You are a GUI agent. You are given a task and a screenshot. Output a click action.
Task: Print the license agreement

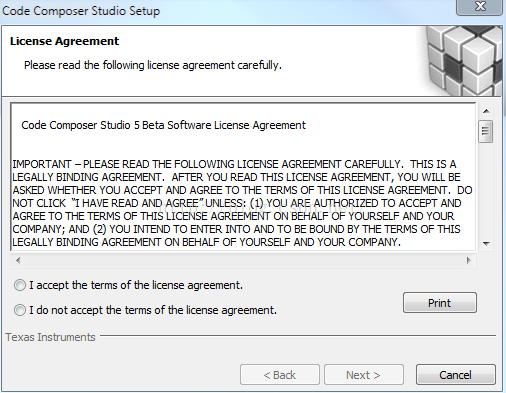440,303
